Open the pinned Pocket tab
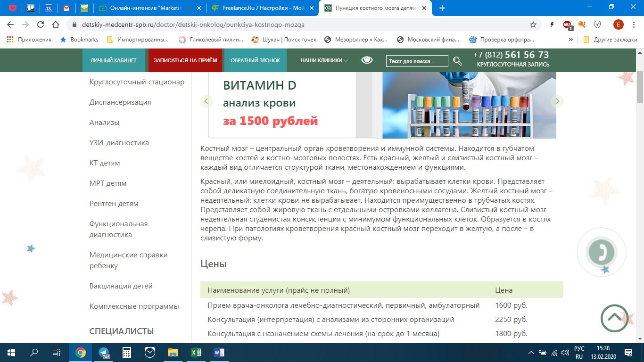644x362 pixels. pos(13,8)
